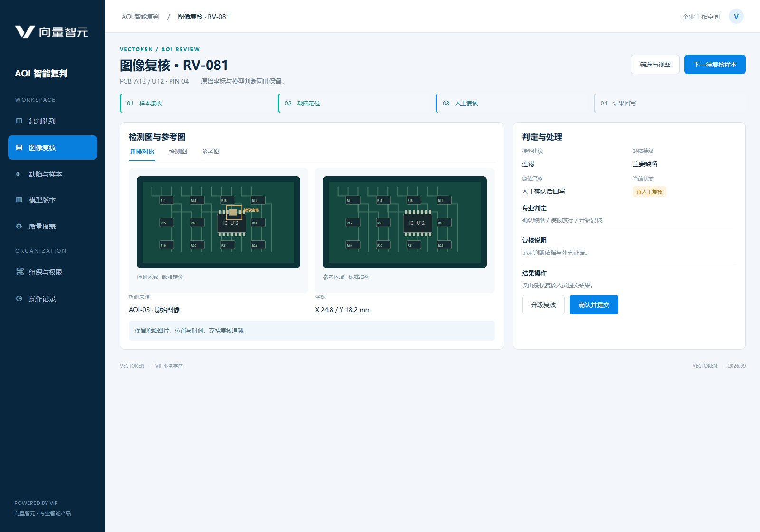This screenshot has height=532, width=760.
Task: Click the 升级复核 button
Action: [543, 305]
